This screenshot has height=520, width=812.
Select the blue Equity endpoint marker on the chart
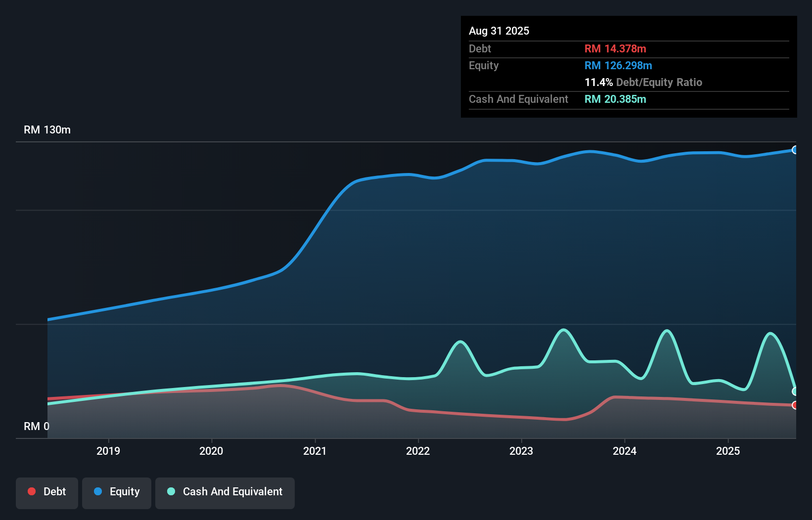795,150
